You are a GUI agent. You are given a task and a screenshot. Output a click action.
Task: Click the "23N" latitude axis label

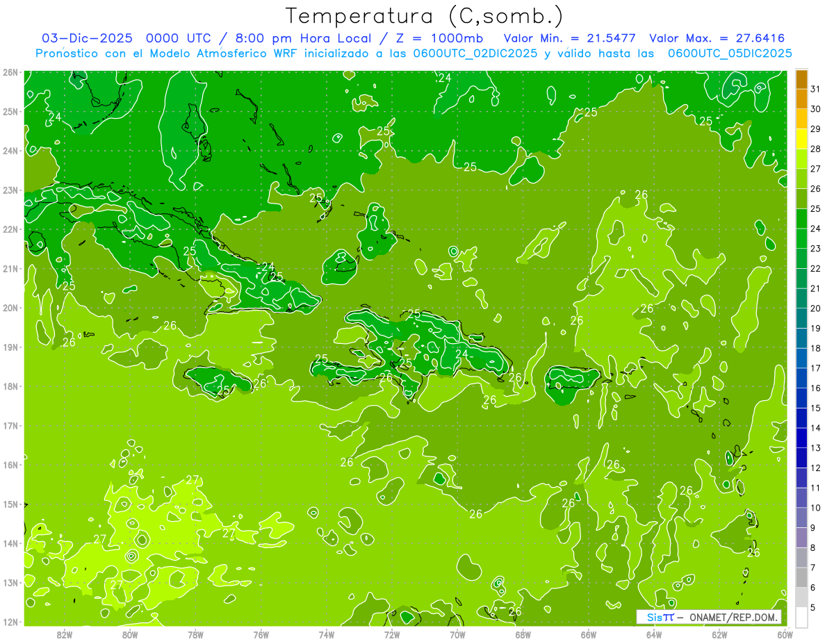[10, 190]
